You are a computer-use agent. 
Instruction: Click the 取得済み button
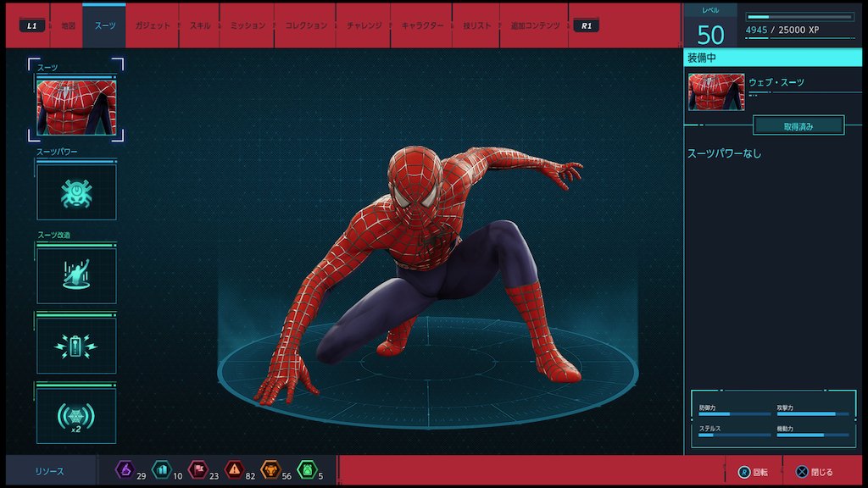coord(798,125)
